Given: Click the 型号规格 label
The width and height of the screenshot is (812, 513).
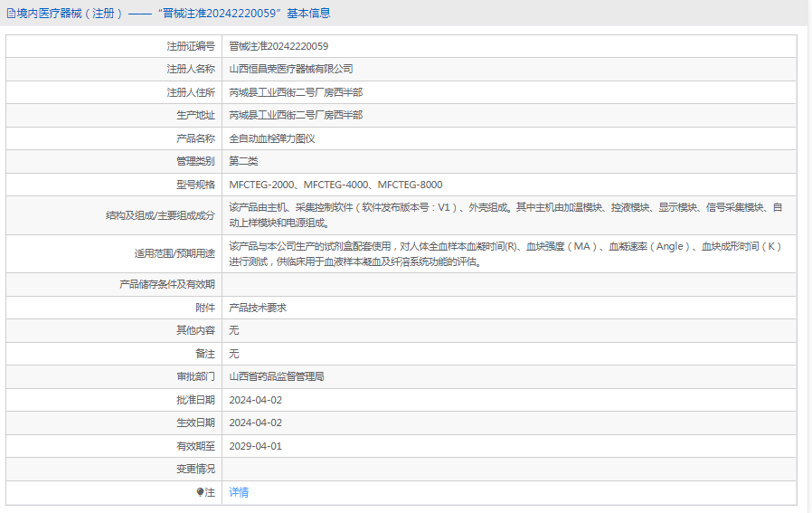Looking at the screenshot, I should tap(195, 185).
